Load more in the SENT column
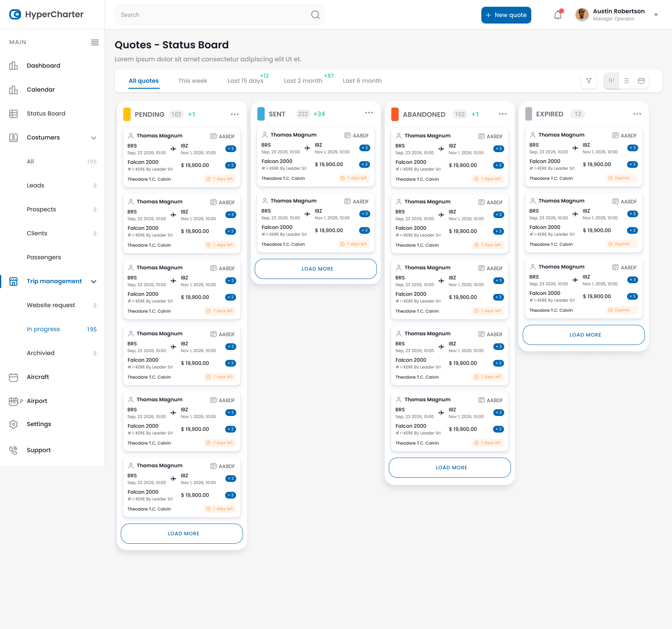The image size is (672, 629). 316,269
